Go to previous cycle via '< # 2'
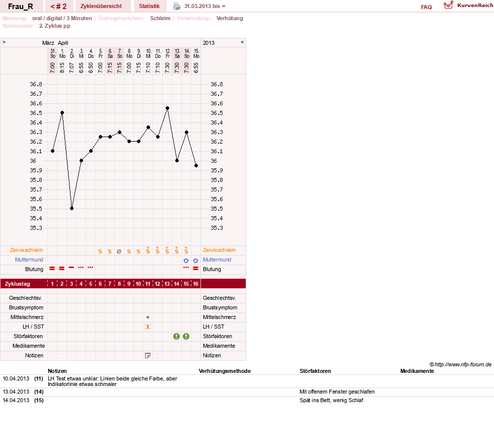This screenshot has height=448, width=494. (x=58, y=7)
